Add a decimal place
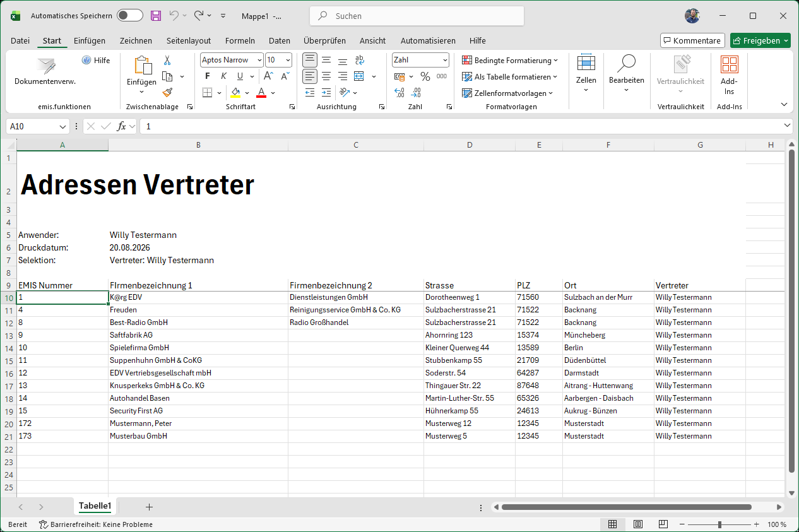Viewport: 799px width, 532px height. pos(399,93)
